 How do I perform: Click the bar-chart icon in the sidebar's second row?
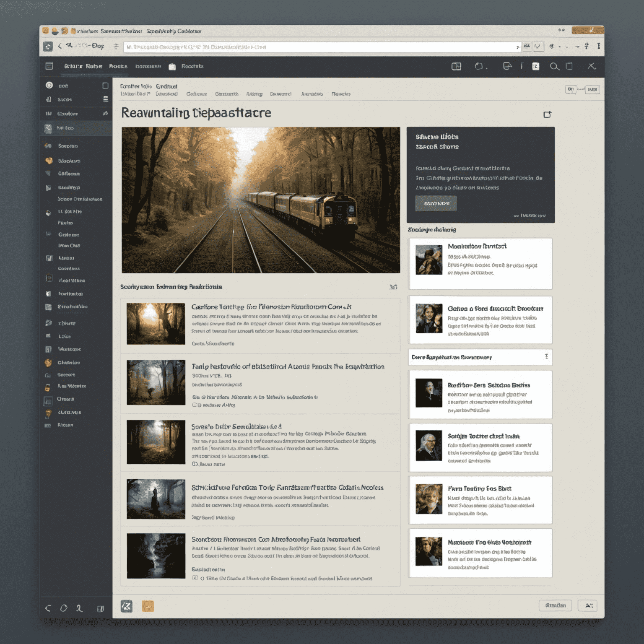tap(49, 99)
